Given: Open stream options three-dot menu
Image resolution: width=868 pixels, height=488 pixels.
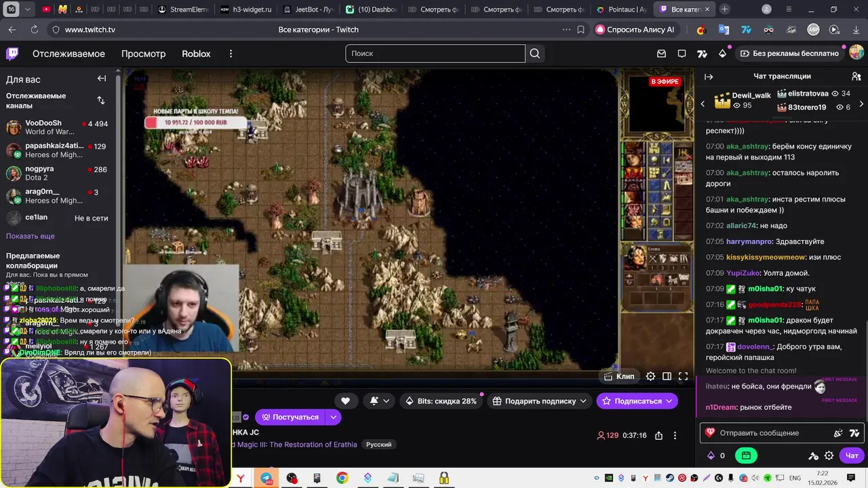Looking at the screenshot, I should pyautogui.click(x=675, y=436).
